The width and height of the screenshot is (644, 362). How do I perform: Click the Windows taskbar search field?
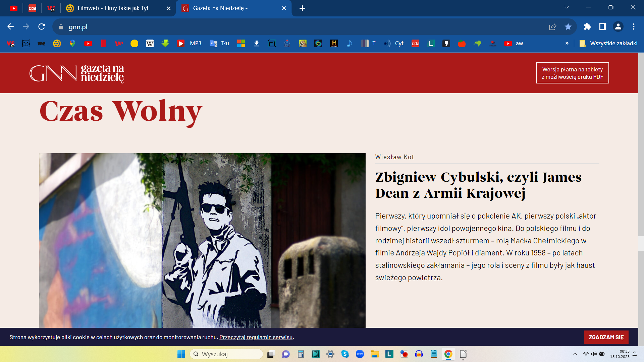[x=227, y=354]
